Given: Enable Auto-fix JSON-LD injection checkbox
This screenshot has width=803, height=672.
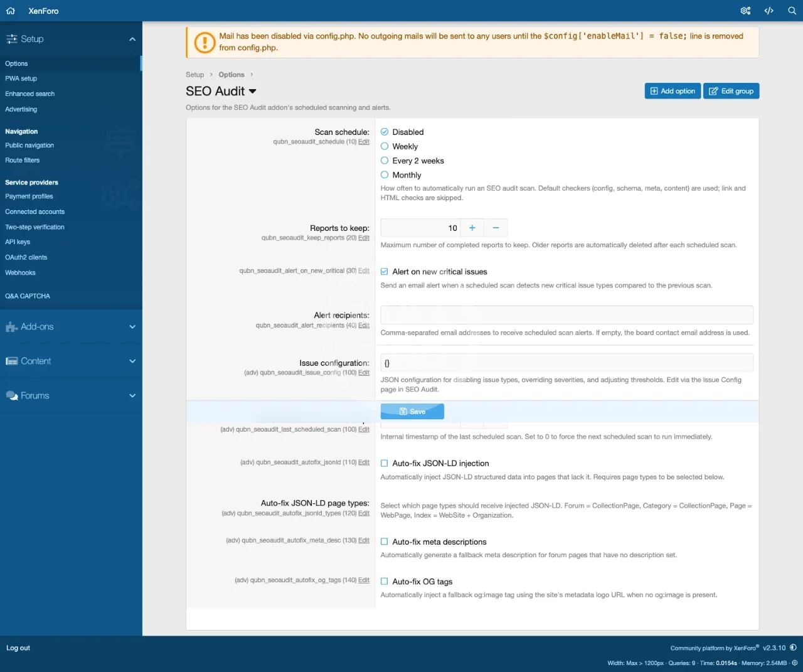Looking at the screenshot, I should click(x=385, y=464).
